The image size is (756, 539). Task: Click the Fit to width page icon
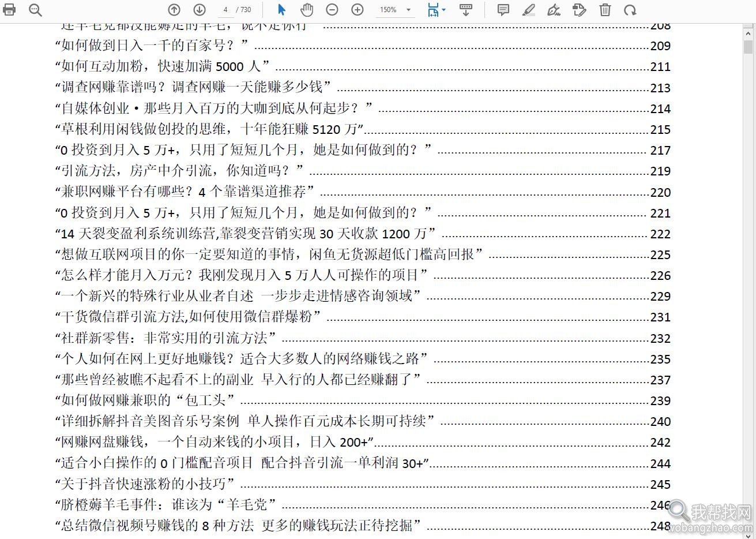pos(433,9)
